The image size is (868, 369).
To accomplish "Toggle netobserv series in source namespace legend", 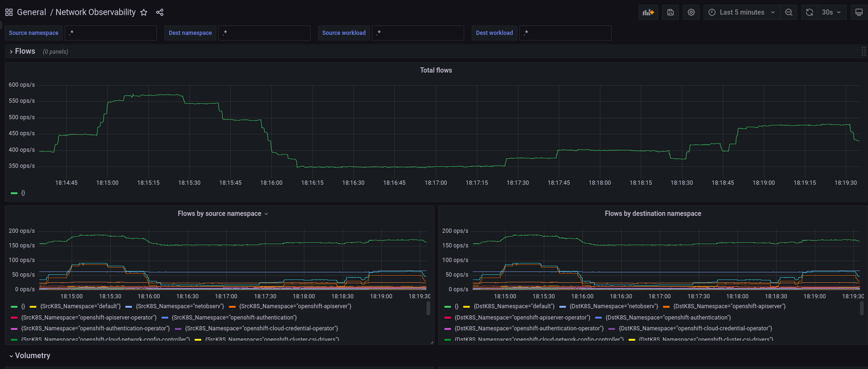I will (x=180, y=306).
